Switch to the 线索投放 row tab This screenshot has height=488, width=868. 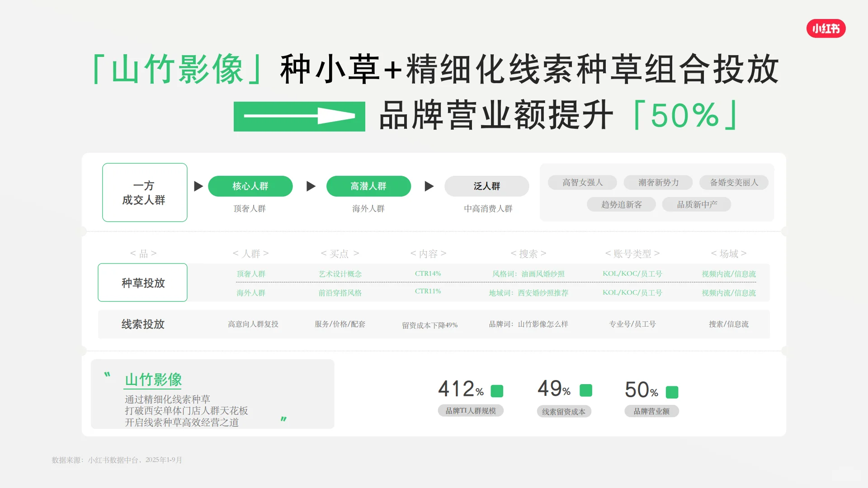pyautogui.click(x=142, y=324)
